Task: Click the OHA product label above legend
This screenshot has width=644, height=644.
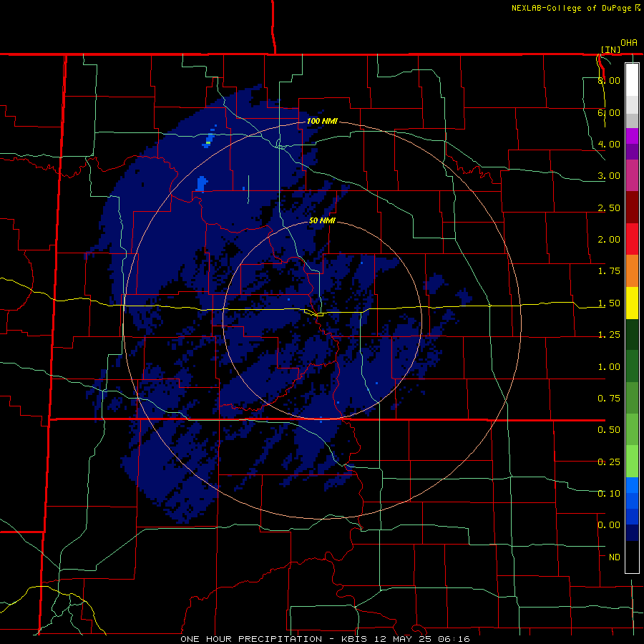Action: (629, 43)
